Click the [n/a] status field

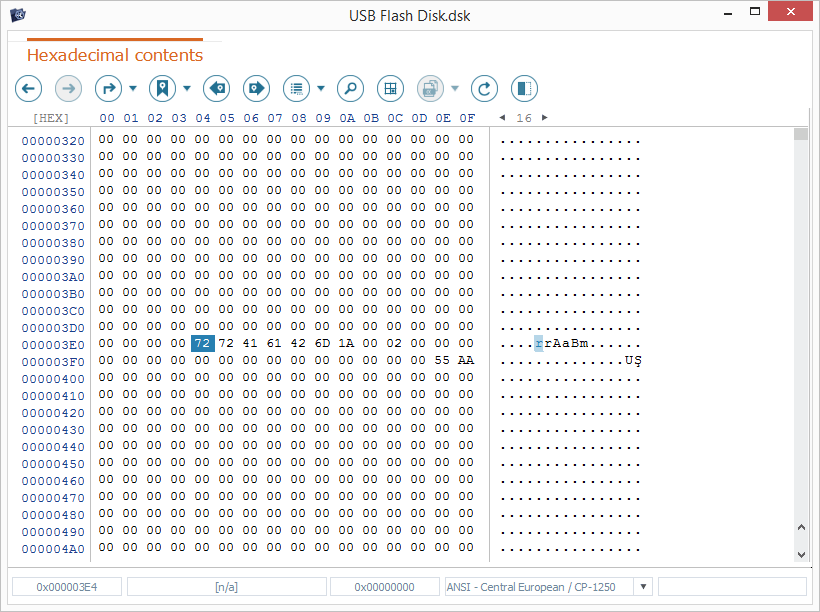pyautogui.click(x=226, y=587)
